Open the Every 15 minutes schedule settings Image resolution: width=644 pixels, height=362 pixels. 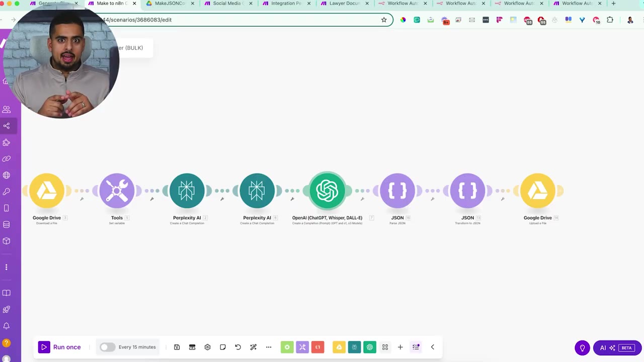tap(137, 347)
